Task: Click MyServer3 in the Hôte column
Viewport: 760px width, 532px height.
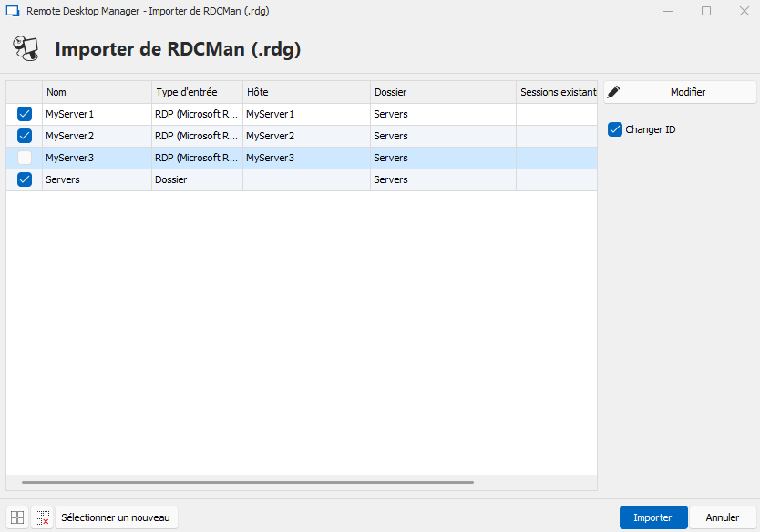Action: tap(307, 158)
